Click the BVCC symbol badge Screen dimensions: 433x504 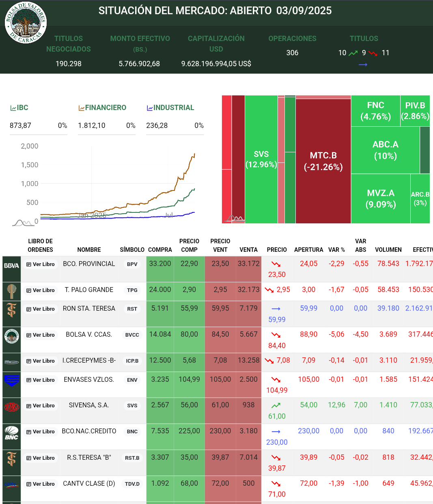(132, 335)
